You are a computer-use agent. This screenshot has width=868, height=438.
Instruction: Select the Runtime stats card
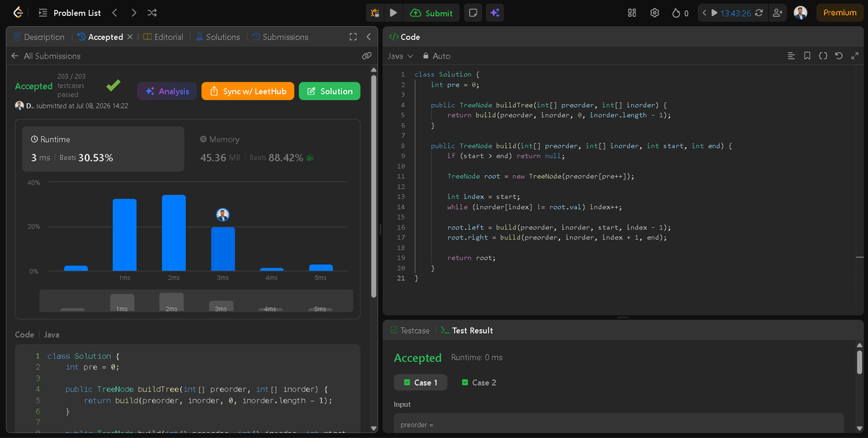(x=103, y=149)
